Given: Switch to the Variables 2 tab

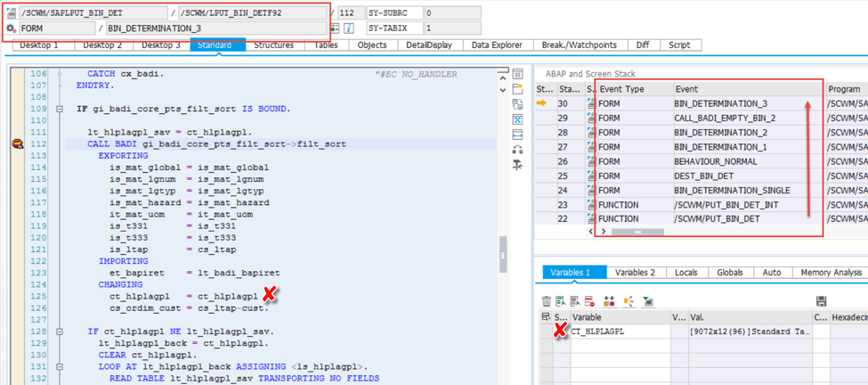Looking at the screenshot, I should click(635, 273).
